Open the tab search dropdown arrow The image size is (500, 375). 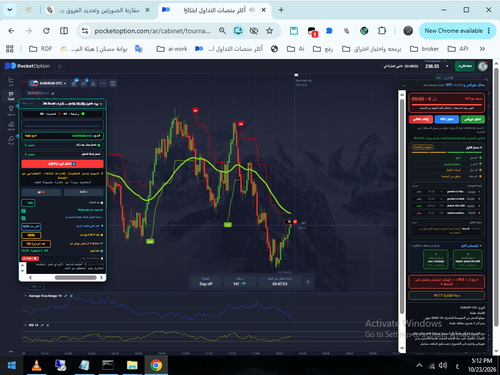click(x=10, y=10)
